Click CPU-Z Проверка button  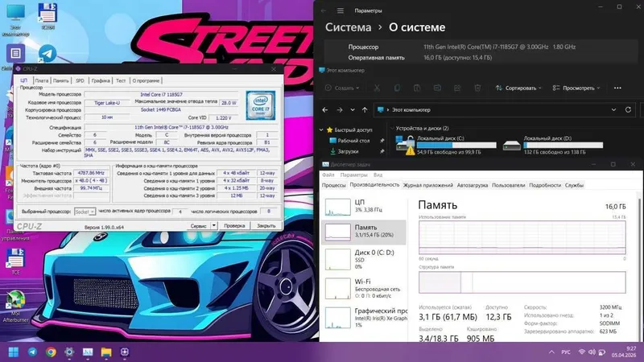tap(234, 226)
